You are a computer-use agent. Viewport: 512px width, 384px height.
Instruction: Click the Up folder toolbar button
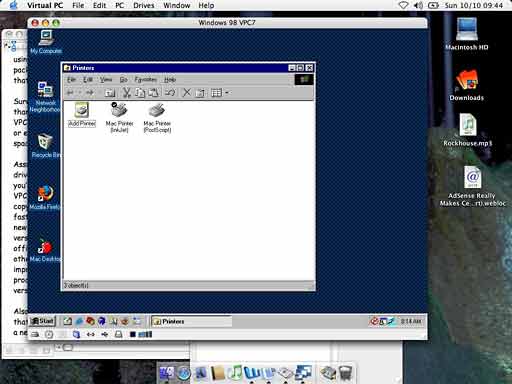pyautogui.click(x=110, y=93)
